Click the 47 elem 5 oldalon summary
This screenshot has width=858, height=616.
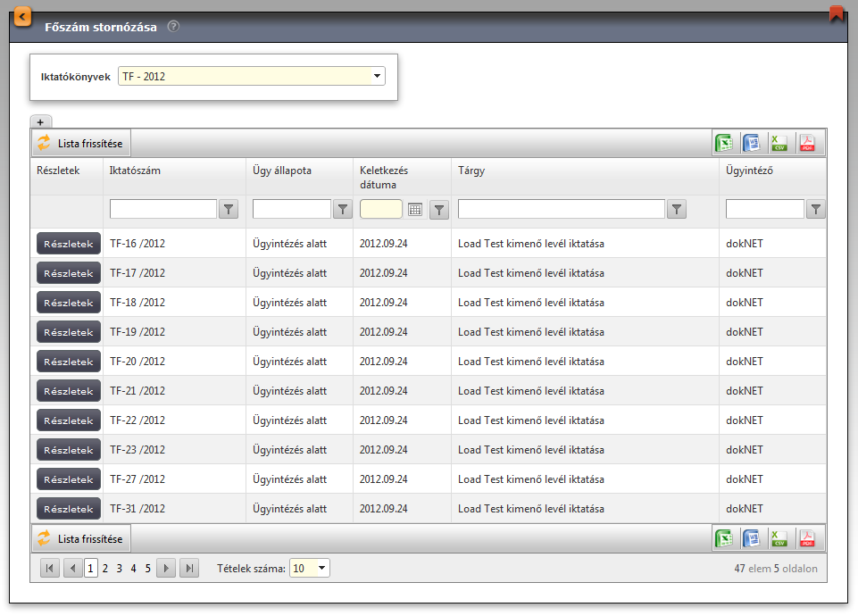click(x=775, y=569)
